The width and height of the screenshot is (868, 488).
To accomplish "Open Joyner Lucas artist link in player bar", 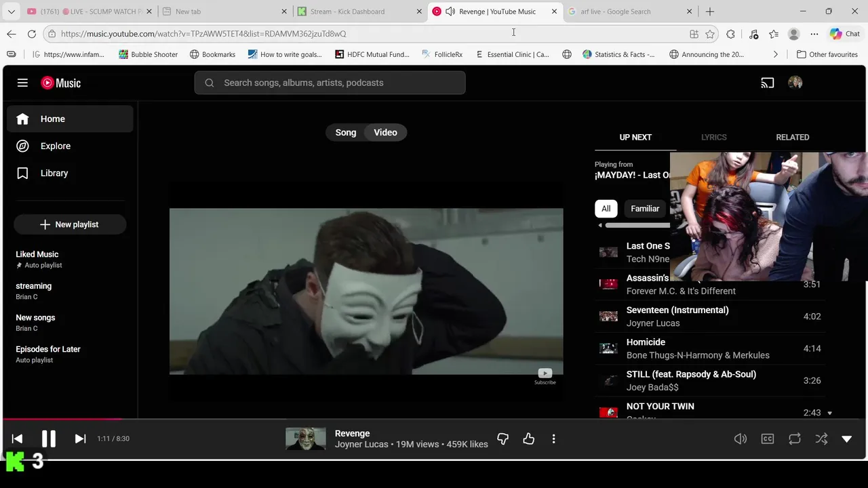I will (361, 445).
